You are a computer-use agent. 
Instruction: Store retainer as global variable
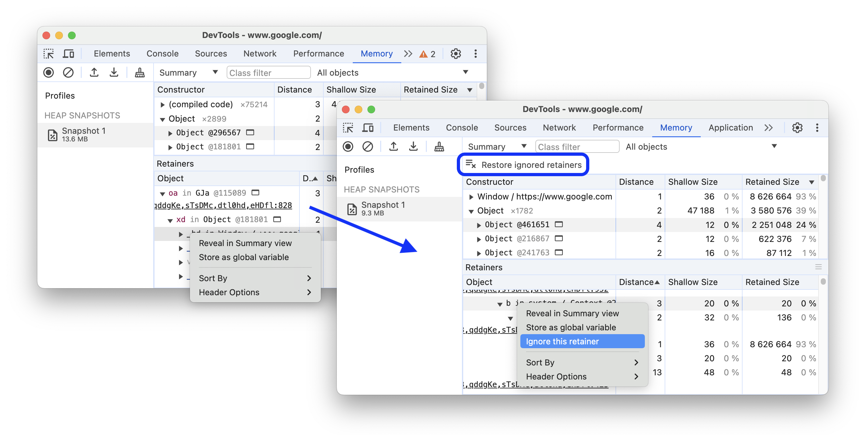pyautogui.click(x=570, y=327)
